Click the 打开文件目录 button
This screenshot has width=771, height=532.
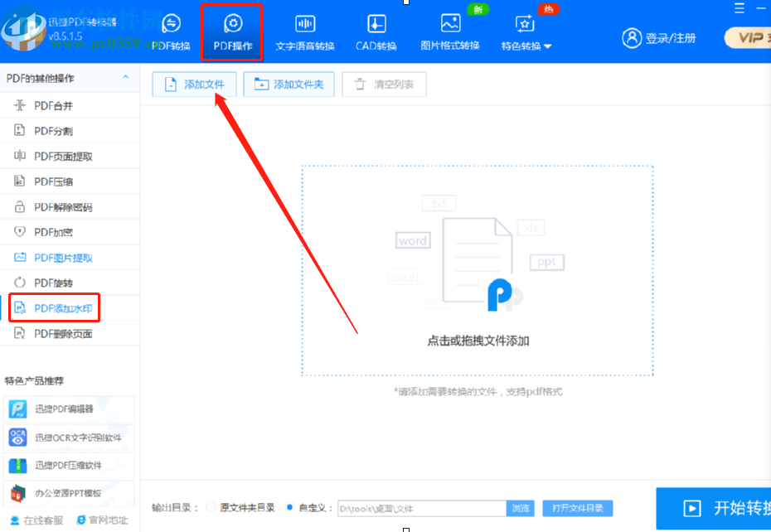tap(577, 509)
